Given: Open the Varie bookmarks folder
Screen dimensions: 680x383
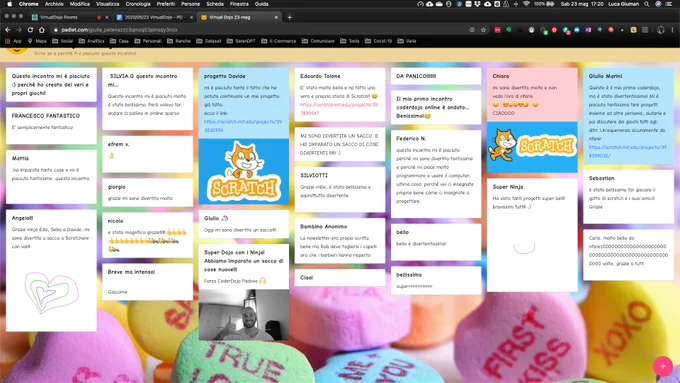Looking at the screenshot, I should 407,41.
